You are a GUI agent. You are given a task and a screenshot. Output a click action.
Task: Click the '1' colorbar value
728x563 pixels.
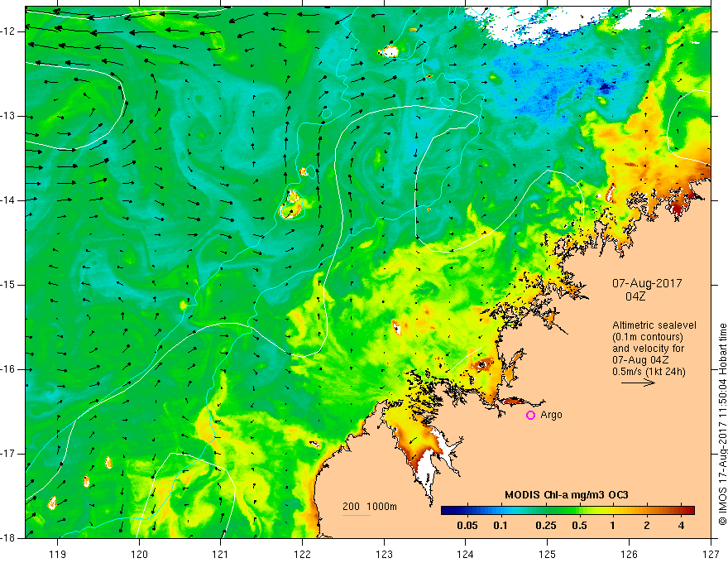click(613, 526)
